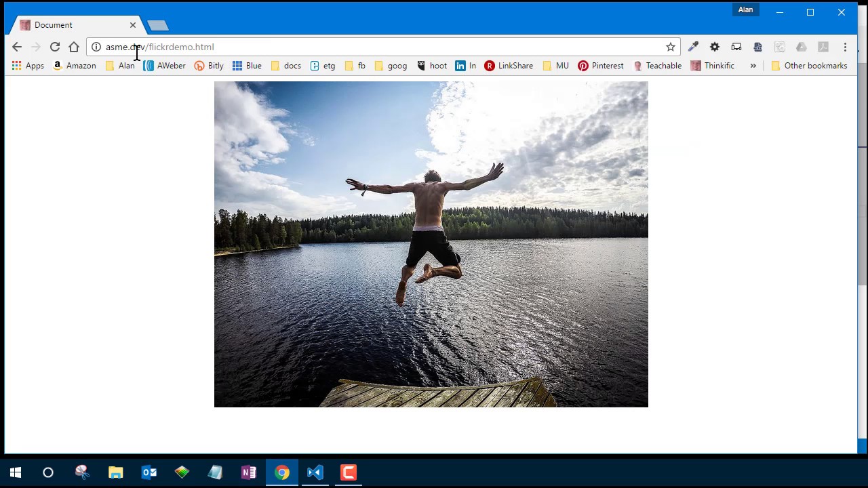The height and width of the screenshot is (488, 868).
Task: Switch to Visual Studio Code in taskbar
Action: click(x=315, y=472)
